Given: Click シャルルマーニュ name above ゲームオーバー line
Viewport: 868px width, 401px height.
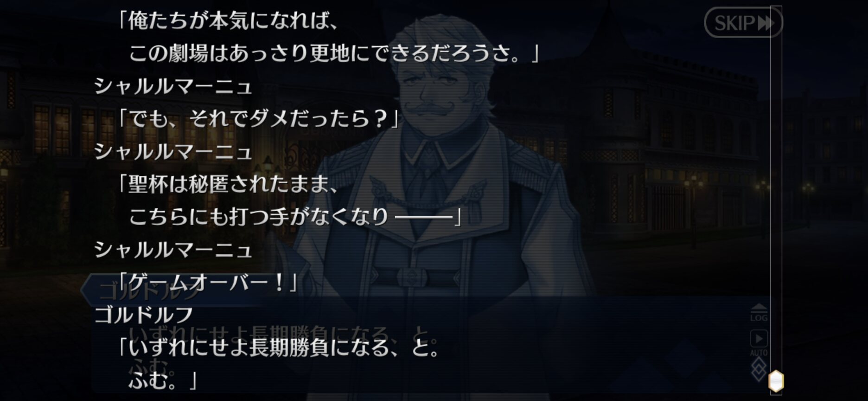Looking at the screenshot, I should 173,250.
